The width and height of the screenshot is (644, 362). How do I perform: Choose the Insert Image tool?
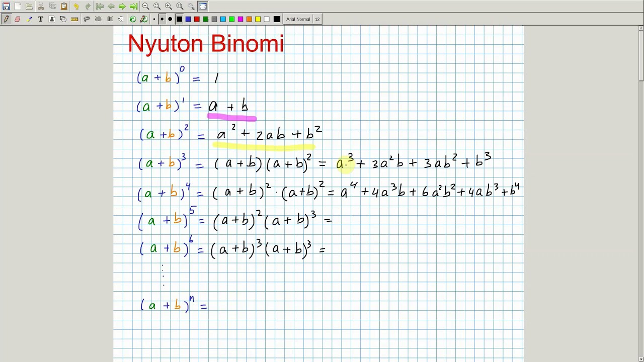click(x=52, y=19)
